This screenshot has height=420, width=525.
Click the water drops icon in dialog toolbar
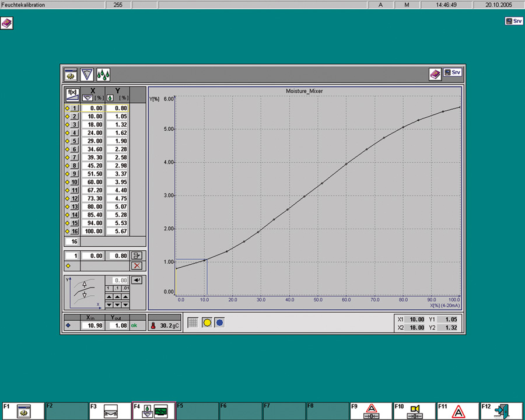coord(103,74)
